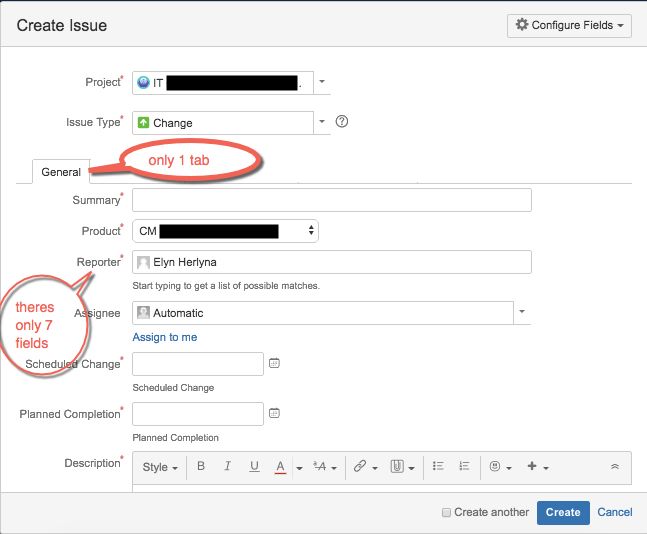Open the Planned Completion calendar picker

(274, 413)
